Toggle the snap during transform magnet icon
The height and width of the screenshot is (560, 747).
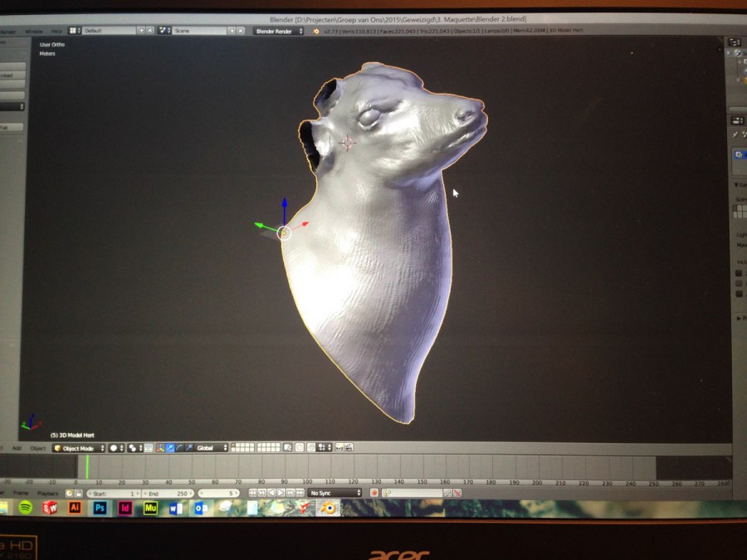coord(310,448)
